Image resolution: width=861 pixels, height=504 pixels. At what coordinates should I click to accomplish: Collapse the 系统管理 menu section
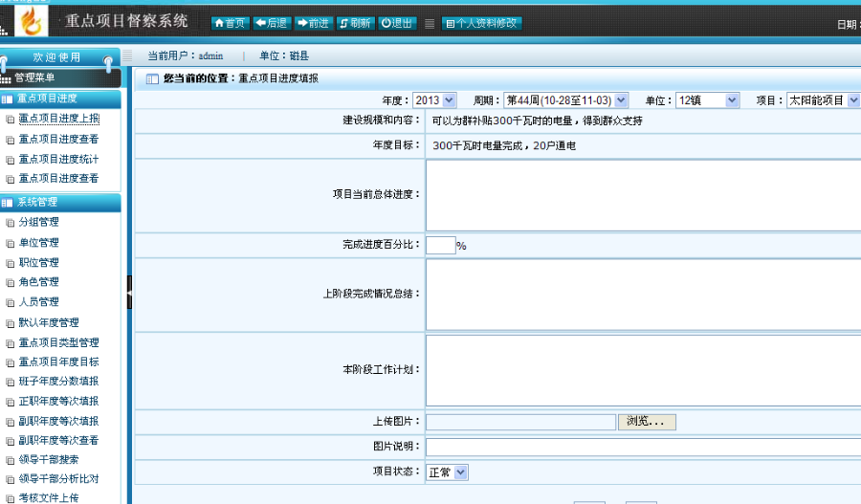click(x=60, y=202)
